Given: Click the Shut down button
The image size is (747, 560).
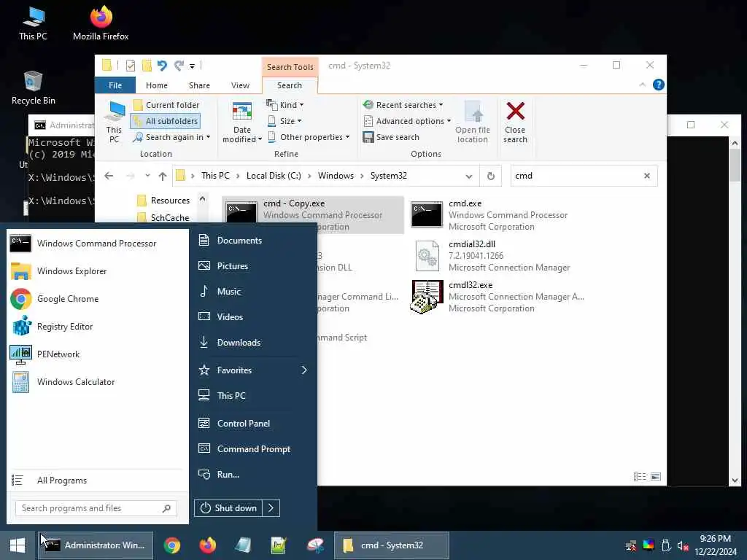Looking at the screenshot, I should (228, 508).
